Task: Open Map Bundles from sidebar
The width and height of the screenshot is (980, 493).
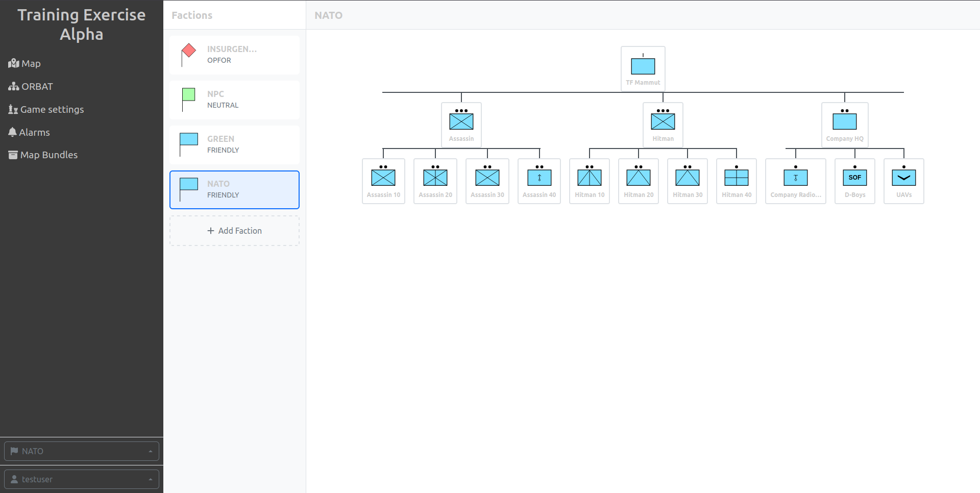Action: coord(43,155)
